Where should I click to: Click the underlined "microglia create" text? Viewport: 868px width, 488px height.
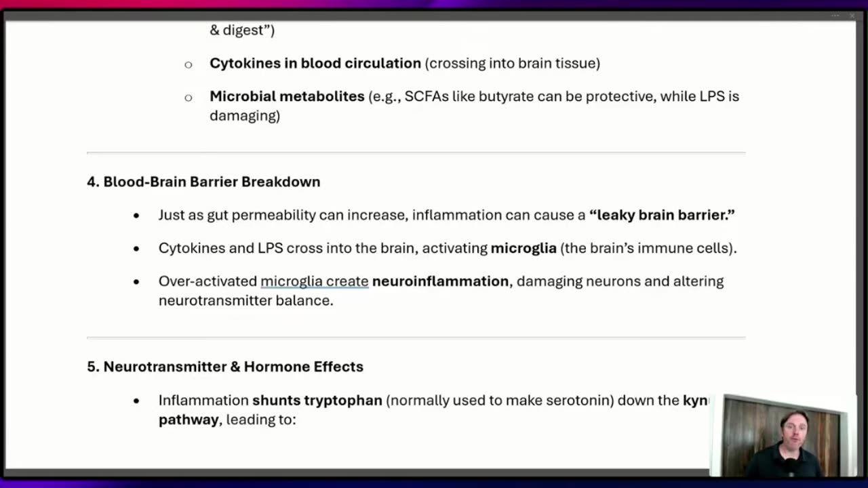pyautogui.click(x=314, y=281)
